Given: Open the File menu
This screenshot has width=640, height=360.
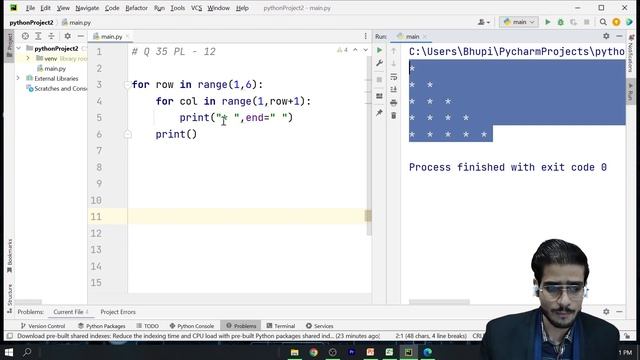Looking at the screenshot, I should click(x=30, y=8).
